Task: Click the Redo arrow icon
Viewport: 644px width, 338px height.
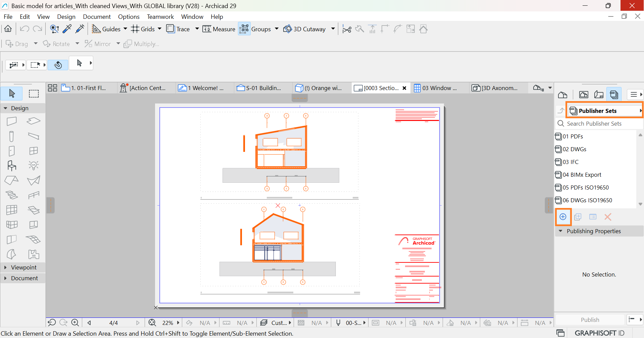Action: [38, 29]
